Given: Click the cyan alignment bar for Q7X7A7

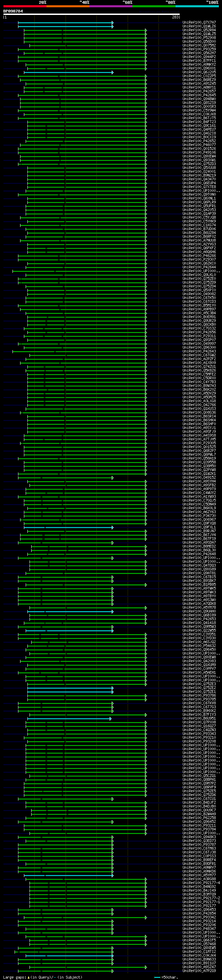Looking at the screenshot, I should pyautogui.click(x=65, y=23).
